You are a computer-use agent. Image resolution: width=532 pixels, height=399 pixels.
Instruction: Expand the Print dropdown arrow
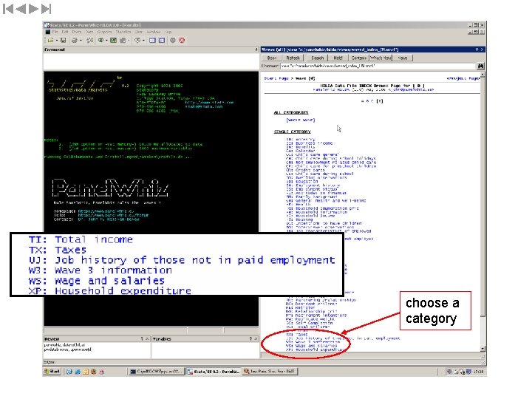(81, 41)
